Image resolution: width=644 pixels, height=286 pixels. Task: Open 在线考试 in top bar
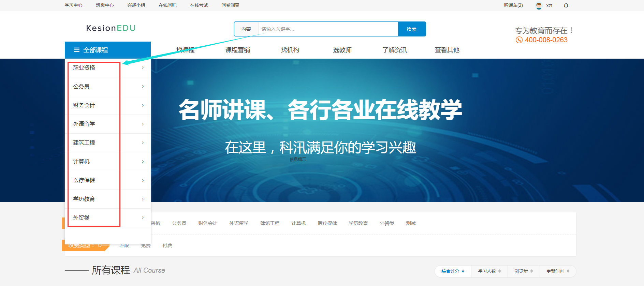(x=199, y=5)
